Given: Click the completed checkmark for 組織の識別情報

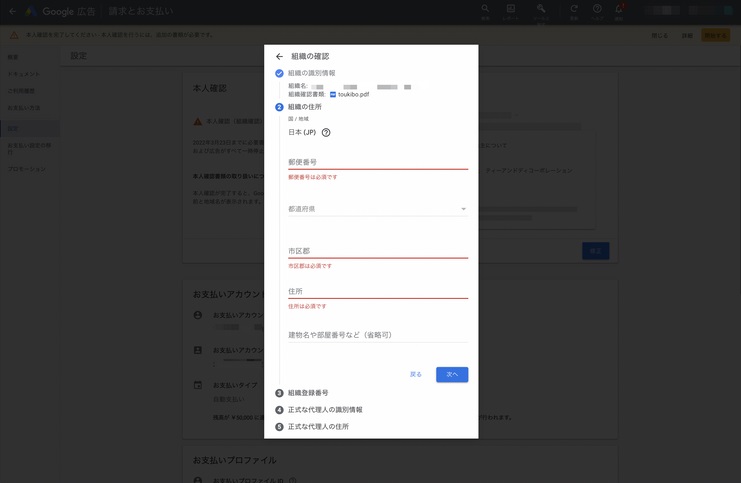Looking at the screenshot, I should [x=279, y=73].
